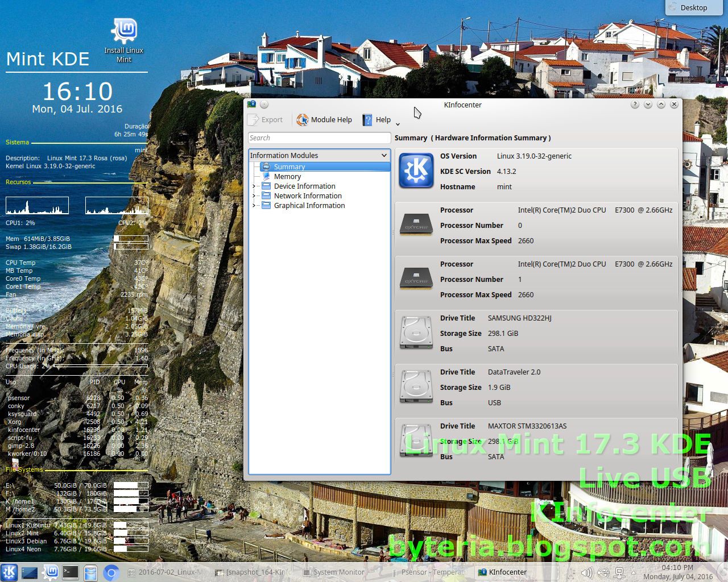Click inside the Search field
The width and height of the screenshot is (728, 582).
click(x=318, y=138)
